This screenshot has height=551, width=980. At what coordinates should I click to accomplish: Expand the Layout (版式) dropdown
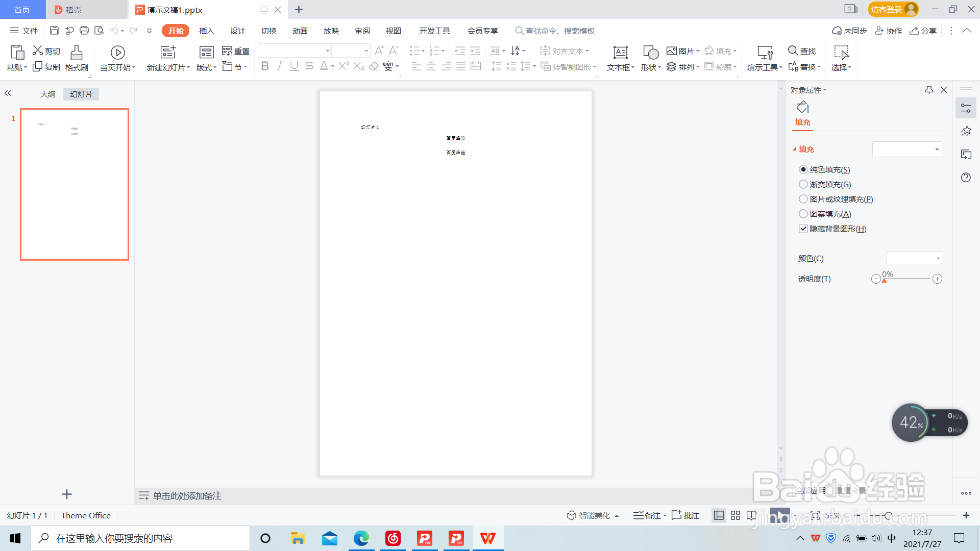(206, 67)
